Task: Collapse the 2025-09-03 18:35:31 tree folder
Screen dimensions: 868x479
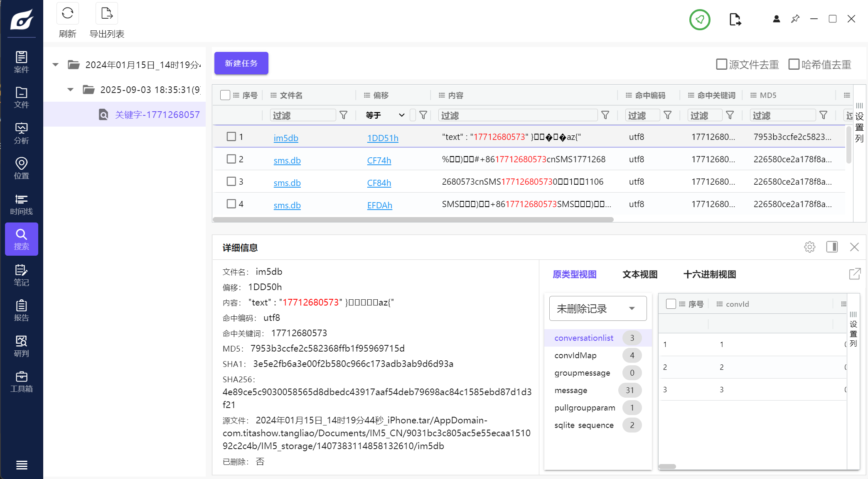Action: pos(71,90)
